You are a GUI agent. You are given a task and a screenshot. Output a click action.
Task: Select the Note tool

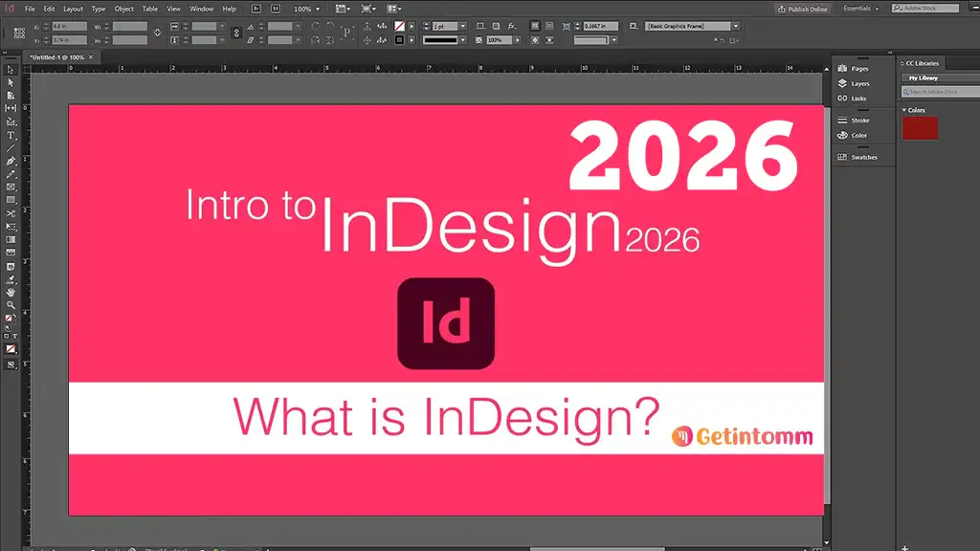(x=11, y=267)
